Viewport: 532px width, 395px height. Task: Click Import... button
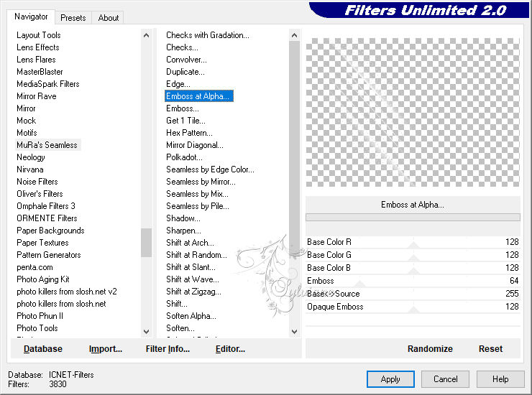(106, 348)
